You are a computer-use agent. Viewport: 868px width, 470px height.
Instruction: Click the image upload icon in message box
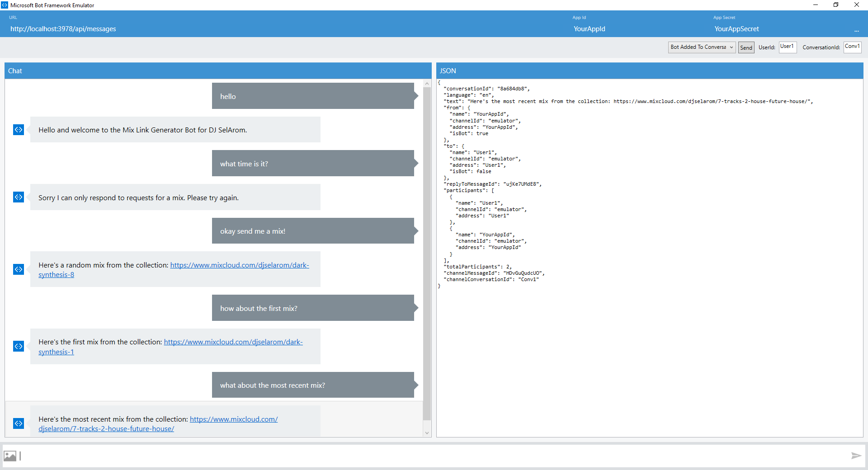point(10,456)
